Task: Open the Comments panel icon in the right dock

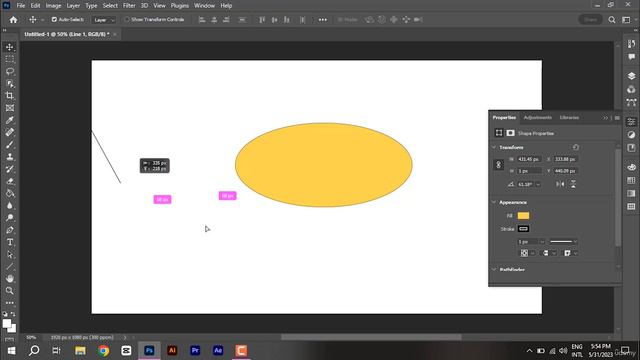Action: (631, 57)
